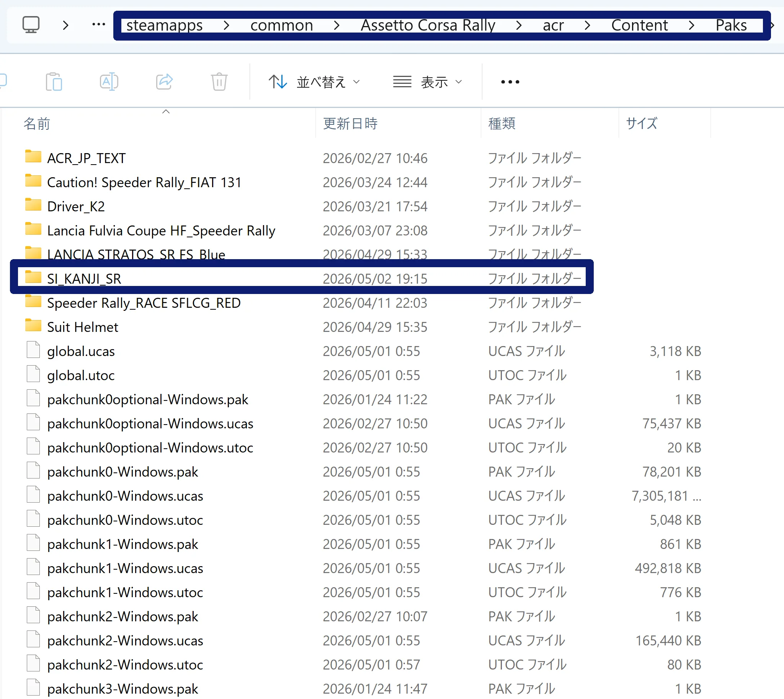Navigate to common in the breadcrumb

(x=282, y=25)
